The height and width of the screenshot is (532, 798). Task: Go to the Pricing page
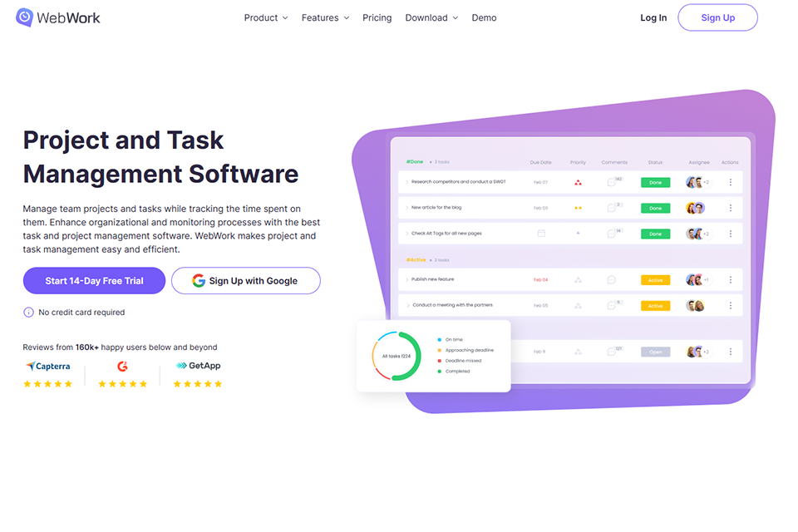[x=377, y=17]
